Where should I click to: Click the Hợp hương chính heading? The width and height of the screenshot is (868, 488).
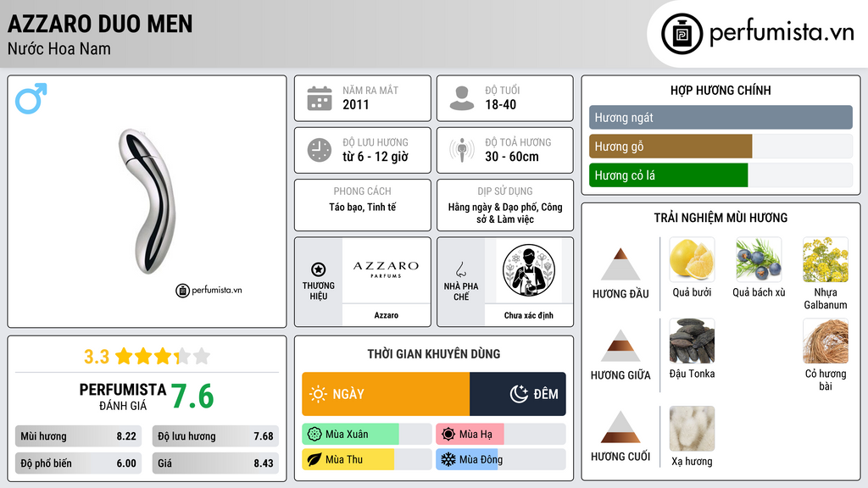coord(721,90)
